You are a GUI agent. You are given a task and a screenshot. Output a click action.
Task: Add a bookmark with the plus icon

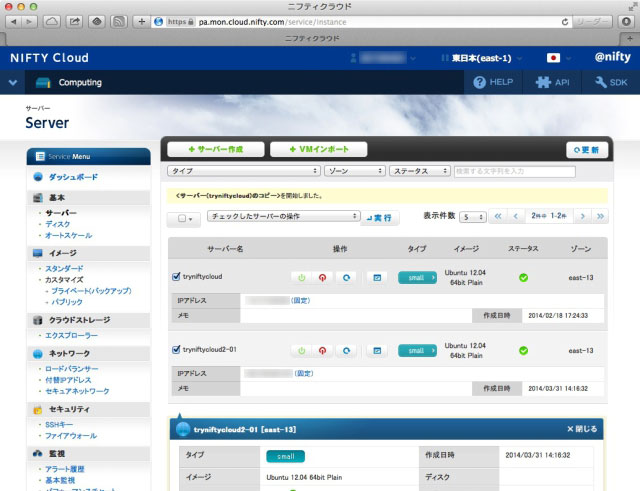click(x=142, y=22)
